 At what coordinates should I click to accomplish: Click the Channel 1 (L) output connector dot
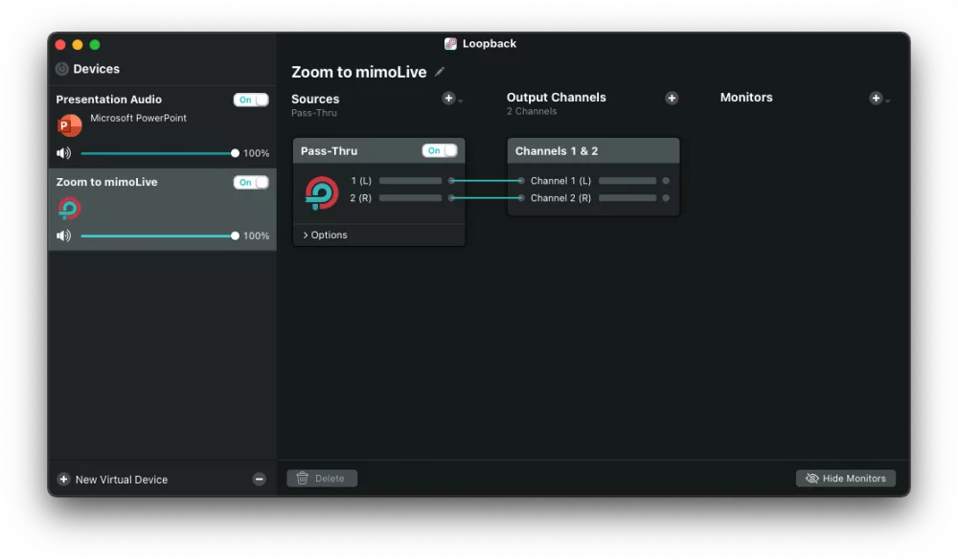tap(666, 181)
